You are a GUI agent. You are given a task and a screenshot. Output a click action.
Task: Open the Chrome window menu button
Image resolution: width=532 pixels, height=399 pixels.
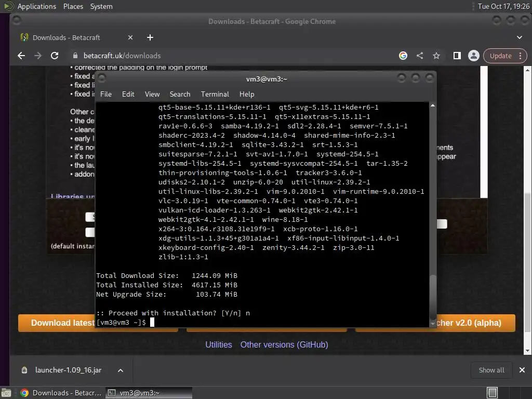point(16,21)
